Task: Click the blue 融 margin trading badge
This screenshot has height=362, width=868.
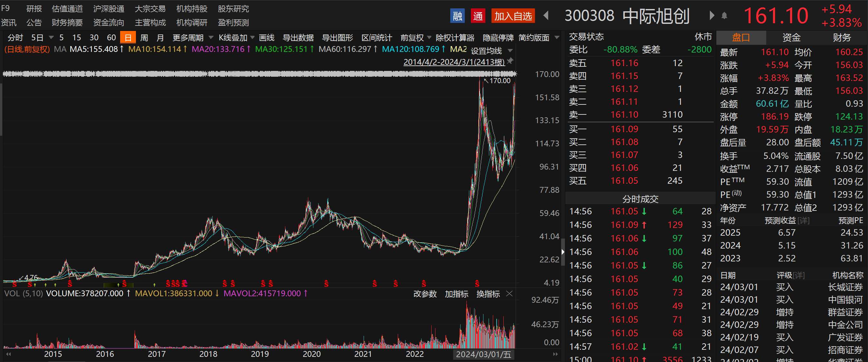Action: point(457,16)
